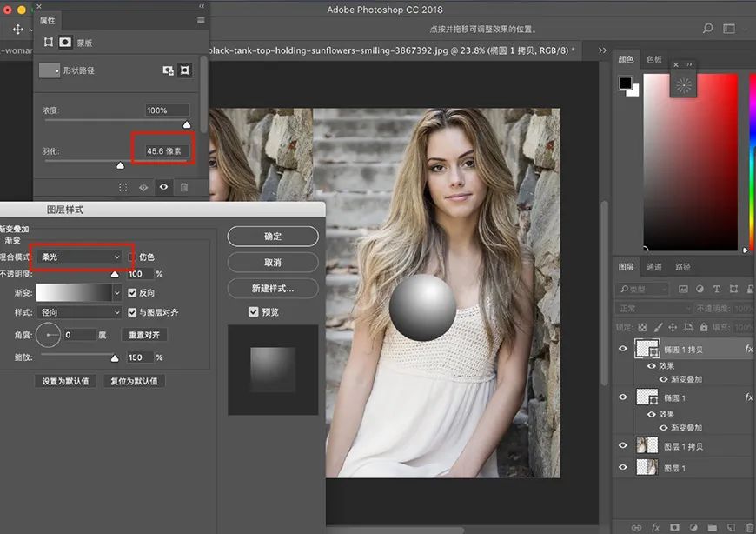Switch to the 色板 tab

pos(653,59)
